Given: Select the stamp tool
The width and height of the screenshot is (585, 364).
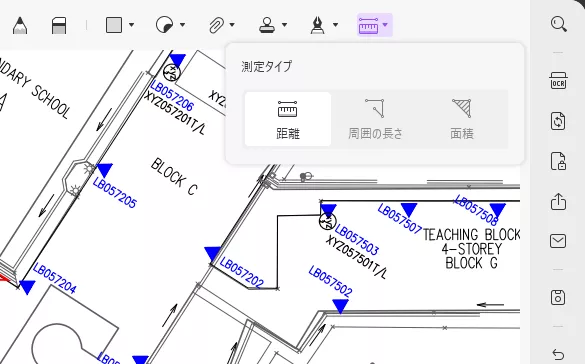Looking at the screenshot, I should pyautogui.click(x=267, y=25).
